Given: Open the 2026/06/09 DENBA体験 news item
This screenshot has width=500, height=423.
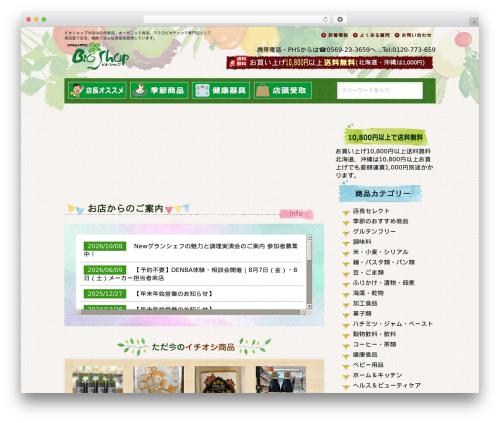Looking at the screenshot, I should coord(191,274).
